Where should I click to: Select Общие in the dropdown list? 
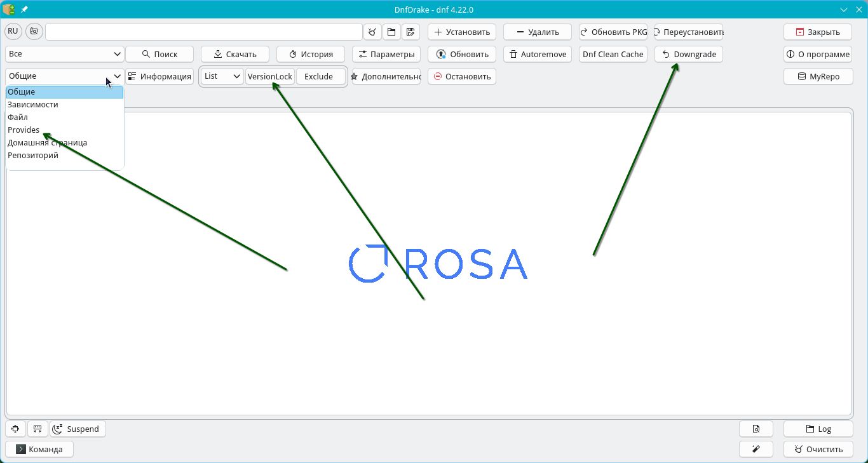pos(65,92)
